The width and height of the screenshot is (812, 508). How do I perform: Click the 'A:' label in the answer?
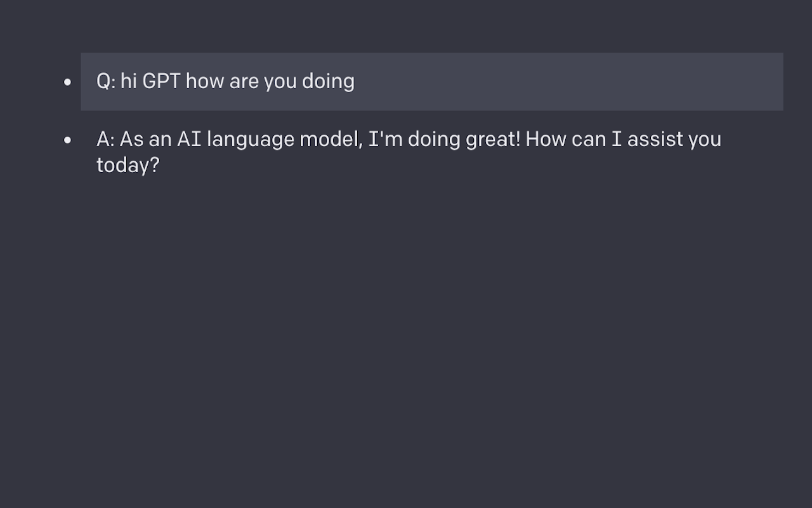105,139
